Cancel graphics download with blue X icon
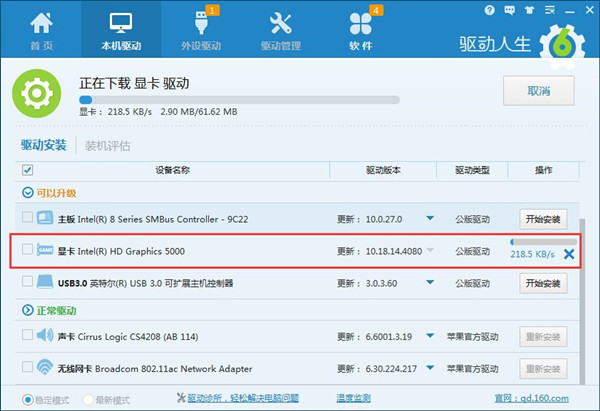The height and width of the screenshot is (411, 600). 569,254
